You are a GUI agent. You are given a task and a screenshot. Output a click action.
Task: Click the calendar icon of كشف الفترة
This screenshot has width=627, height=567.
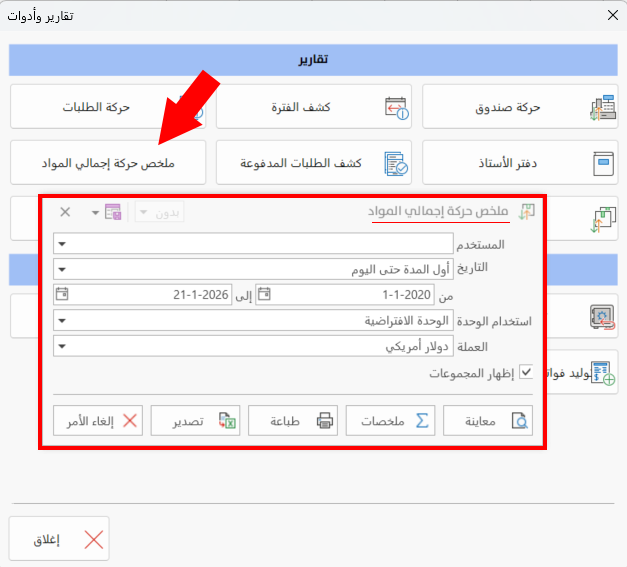pos(396,108)
